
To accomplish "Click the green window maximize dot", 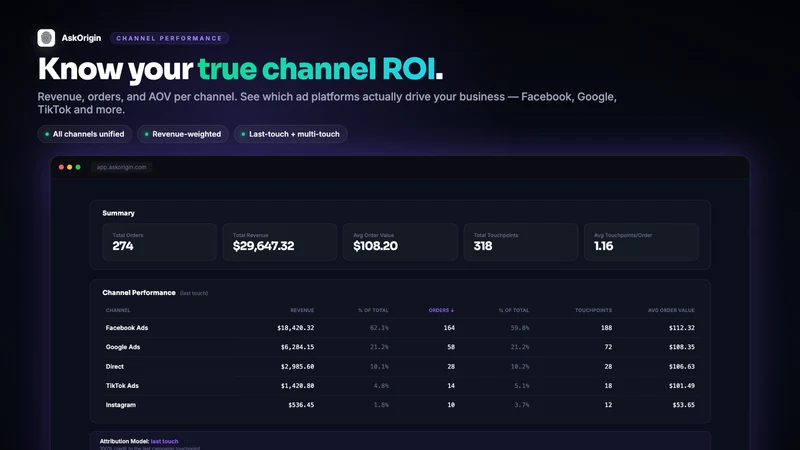I will [78, 167].
